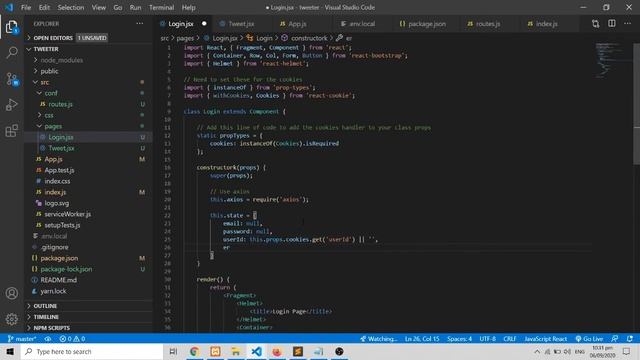Viewport: 640px width, 360px height.
Task: Open changes compare icon in editor toolbar
Action: (x=596, y=24)
